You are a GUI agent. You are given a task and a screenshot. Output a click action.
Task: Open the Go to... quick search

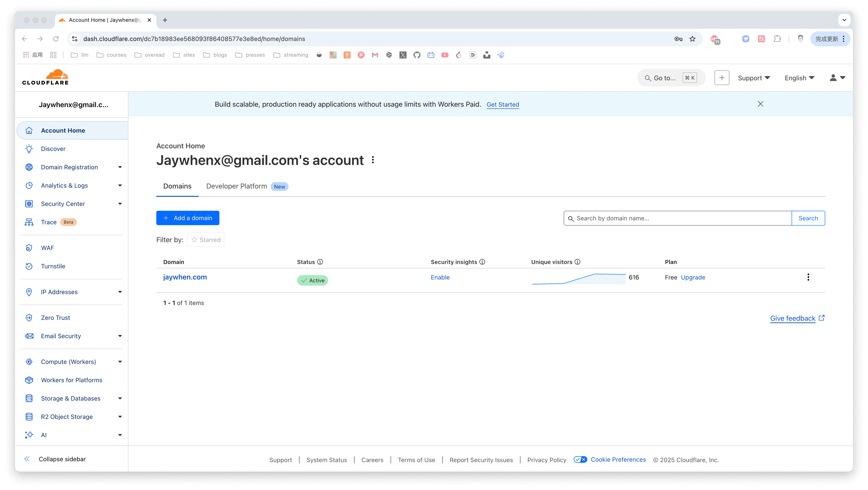click(x=671, y=78)
